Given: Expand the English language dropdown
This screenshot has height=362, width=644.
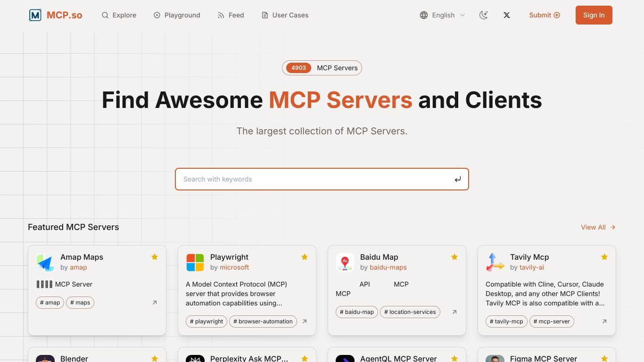Looking at the screenshot, I should (442, 15).
